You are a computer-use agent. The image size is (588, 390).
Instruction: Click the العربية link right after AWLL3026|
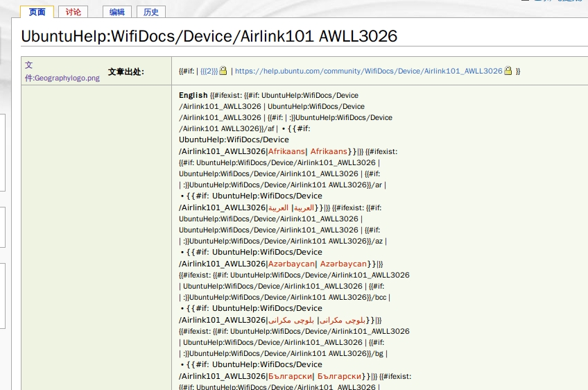[x=279, y=207]
